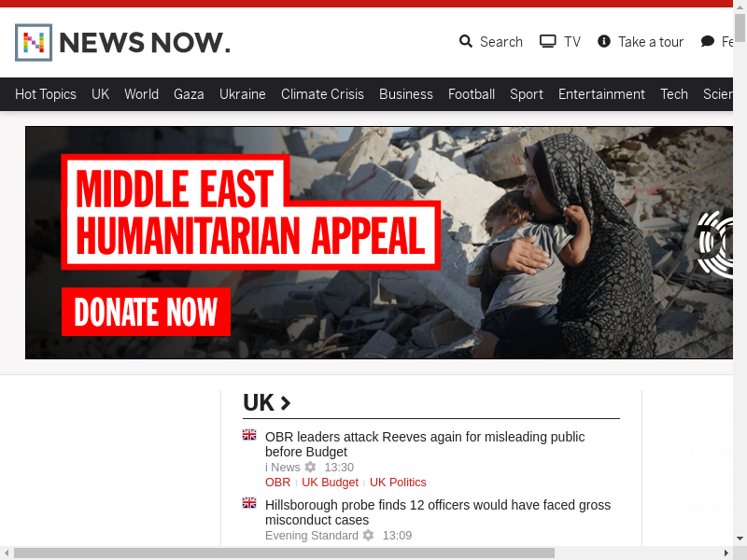Click the horizontal scrollbar thumb
Image resolution: width=747 pixels, height=560 pixels.
pyautogui.click(x=284, y=553)
